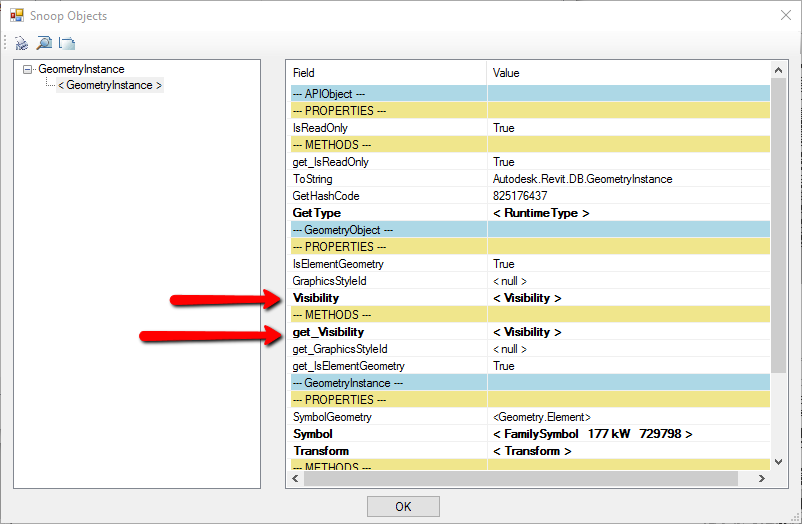Click the Snoop Objects window icon

click(17, 16)
